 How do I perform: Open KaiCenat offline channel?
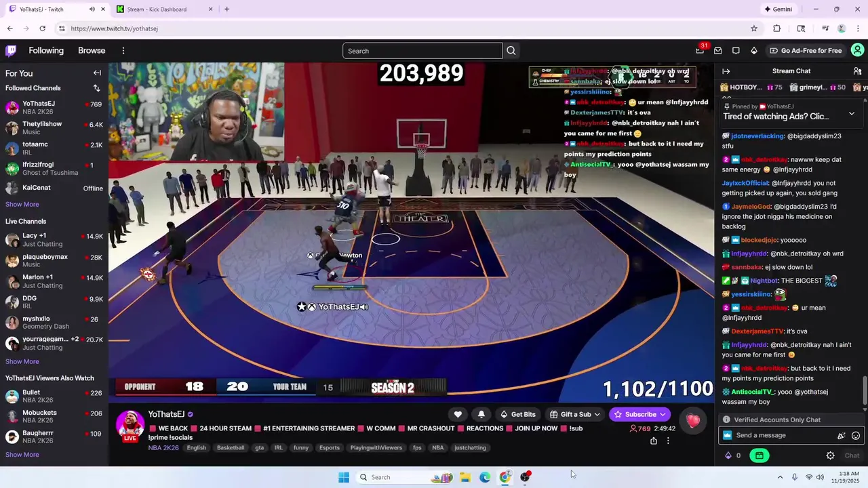(54, 188)
